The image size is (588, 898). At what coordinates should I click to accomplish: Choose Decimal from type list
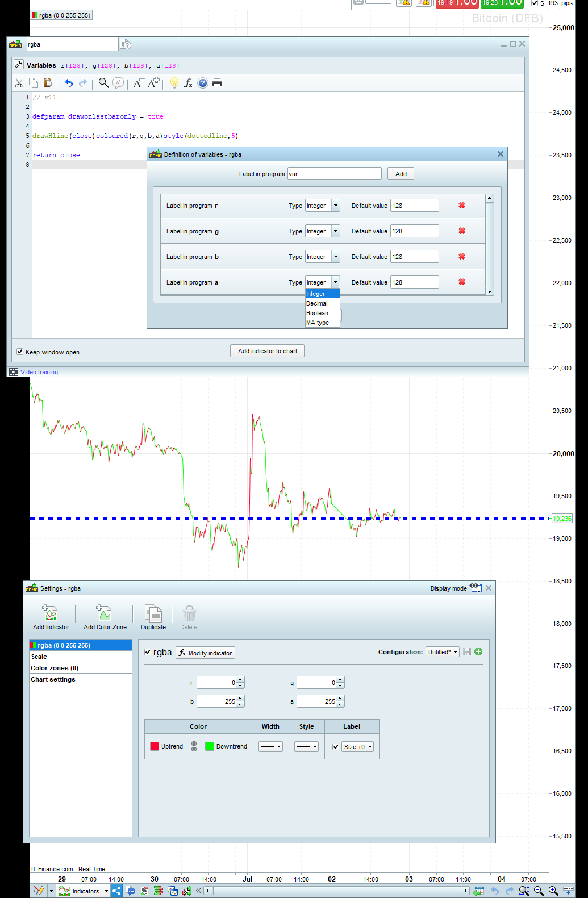pos(322,303)
